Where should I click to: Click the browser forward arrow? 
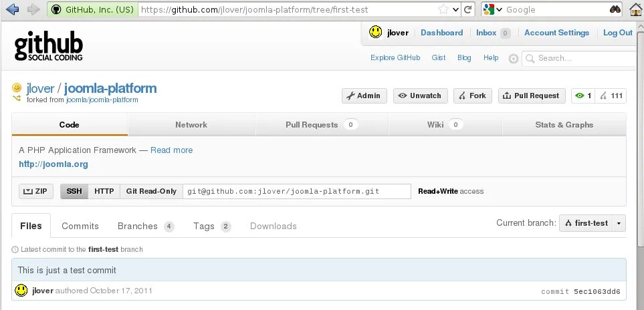click(x=33, y=9)
